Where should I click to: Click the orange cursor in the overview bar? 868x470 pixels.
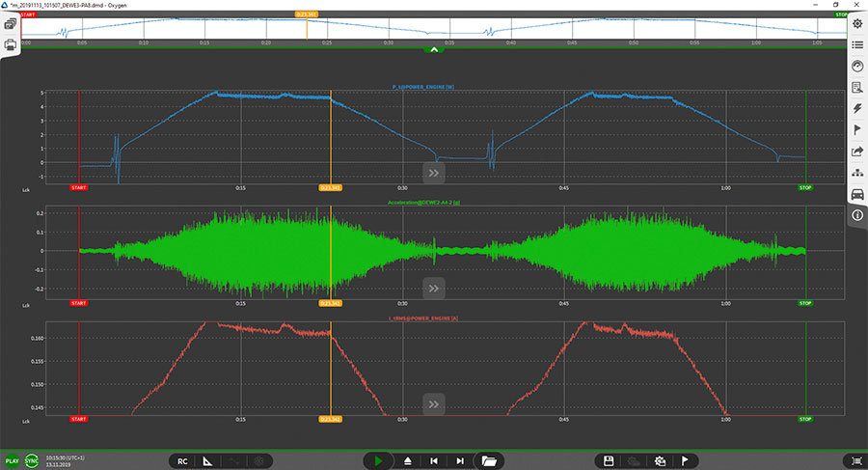click(x=306, y=14)
